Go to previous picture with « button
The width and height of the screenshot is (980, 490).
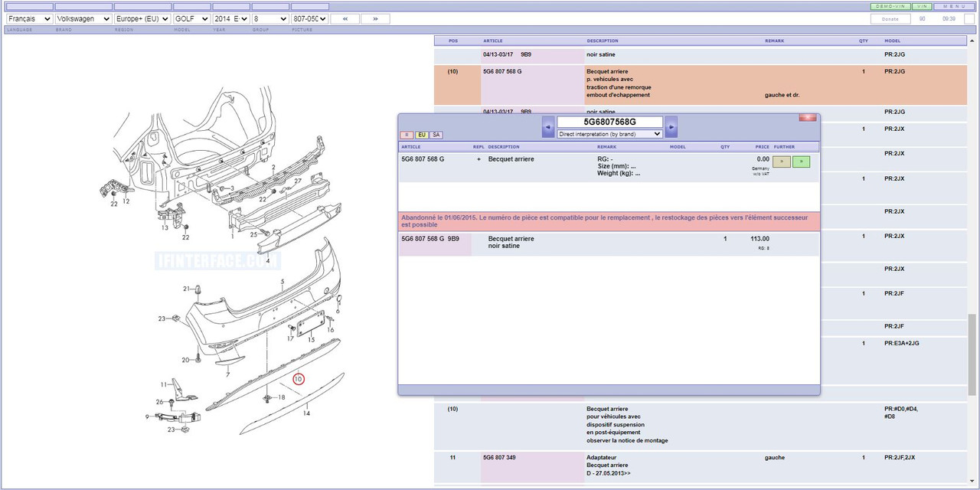pos(346,18)
